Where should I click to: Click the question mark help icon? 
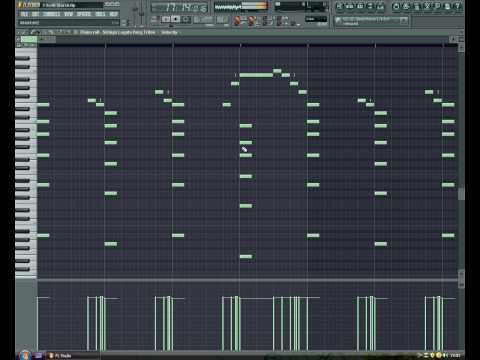[x=458, y=6]
